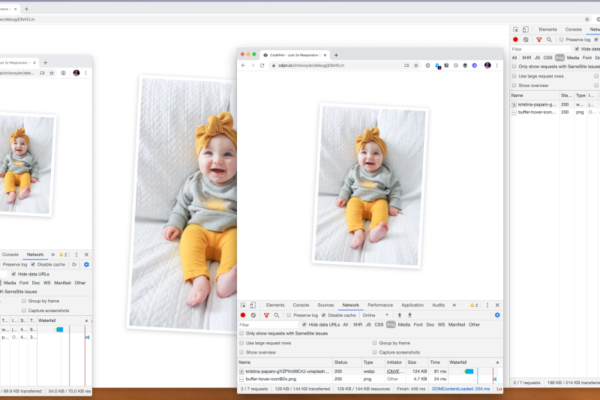Open blue network settings gear in center window
The width and height of the screenshot is (600, 400).
click(497, 315)
